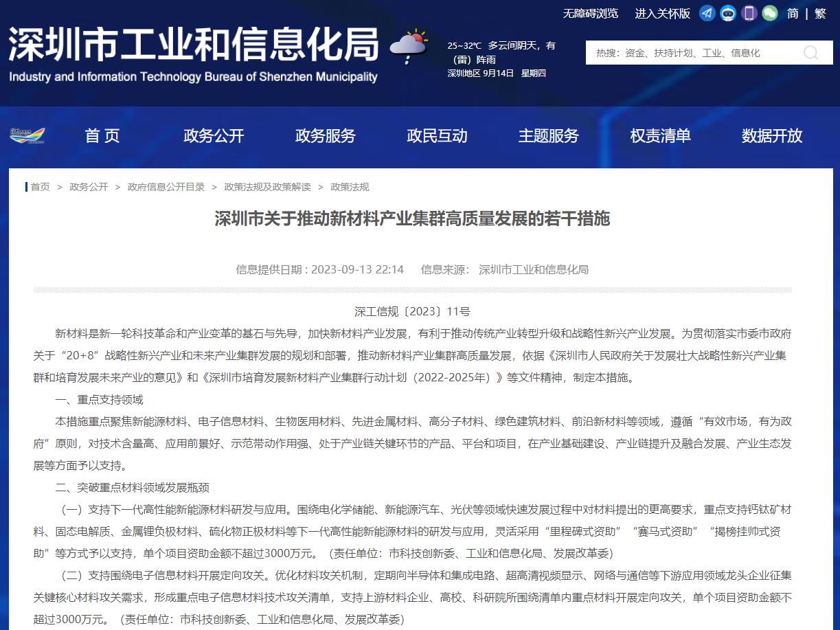Switch language to simplified 简
The image size is (840, 630).
click(x=793, y=13)
